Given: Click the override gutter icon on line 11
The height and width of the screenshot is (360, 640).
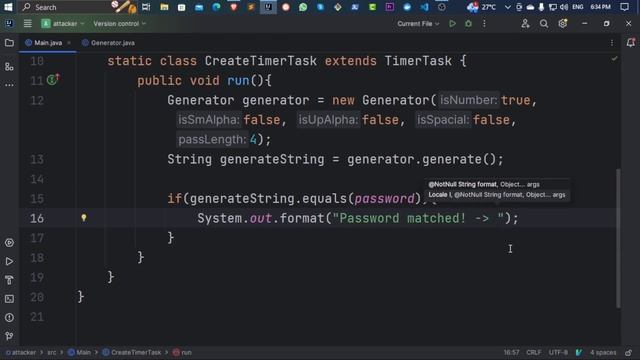Looking at the screenshot, I should click(x=53, y=79).
